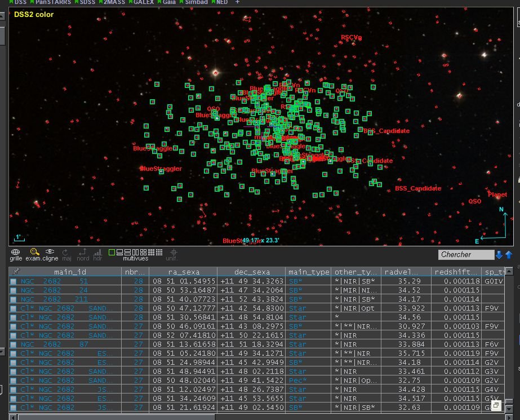Click the cligne eye blink icon
Viewport: 520px width, 420px height.
click(x=50, y=251)
